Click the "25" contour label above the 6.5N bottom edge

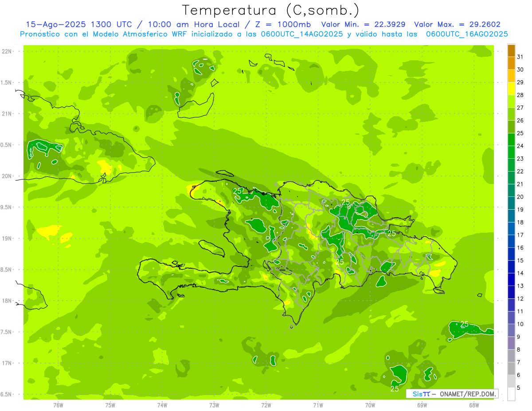click(395, 389)
